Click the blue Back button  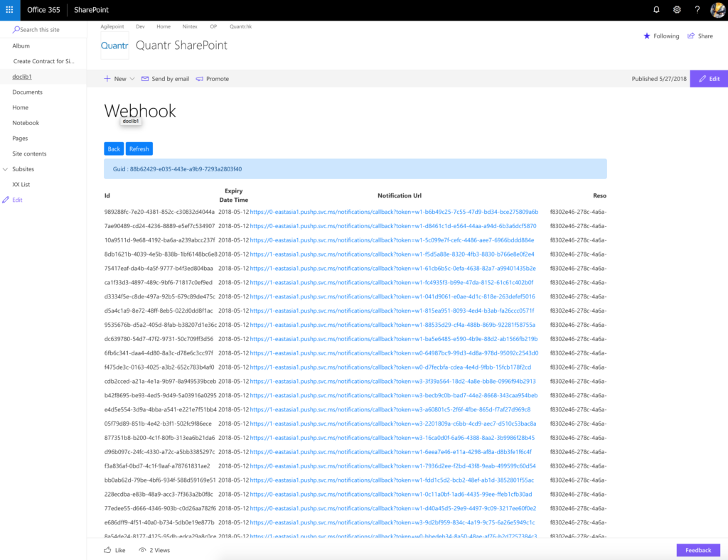point(114,149)
